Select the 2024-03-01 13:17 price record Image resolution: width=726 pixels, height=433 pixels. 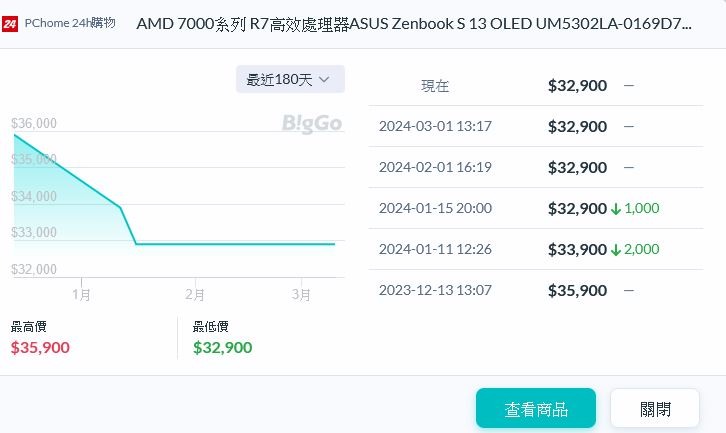(536, 126)
